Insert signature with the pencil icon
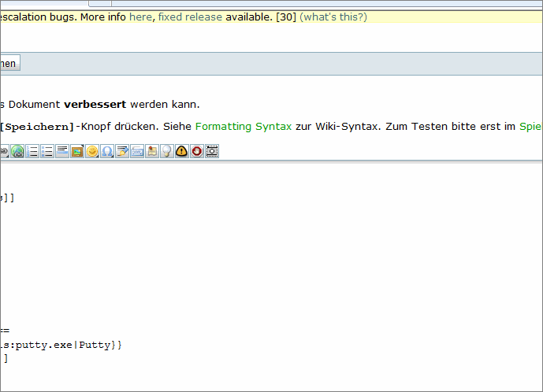543x392 pixels. [x=122, y=151]
